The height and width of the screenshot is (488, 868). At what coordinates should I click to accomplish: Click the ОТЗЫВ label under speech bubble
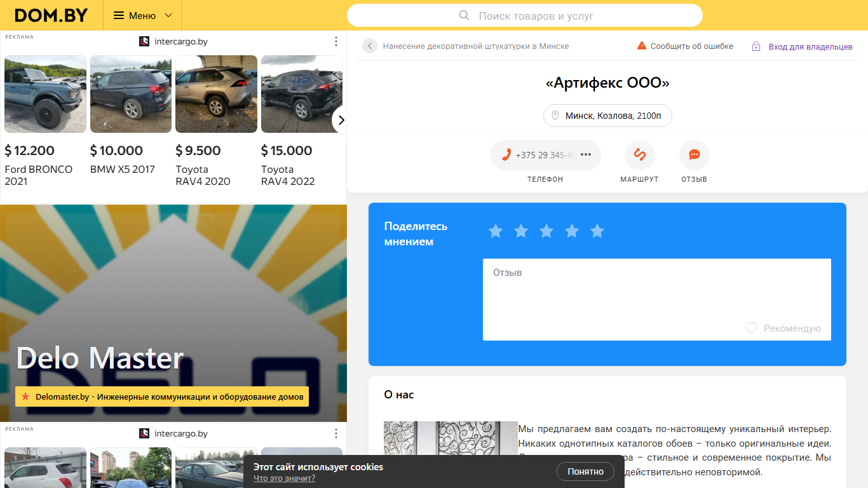coord(695,179)
